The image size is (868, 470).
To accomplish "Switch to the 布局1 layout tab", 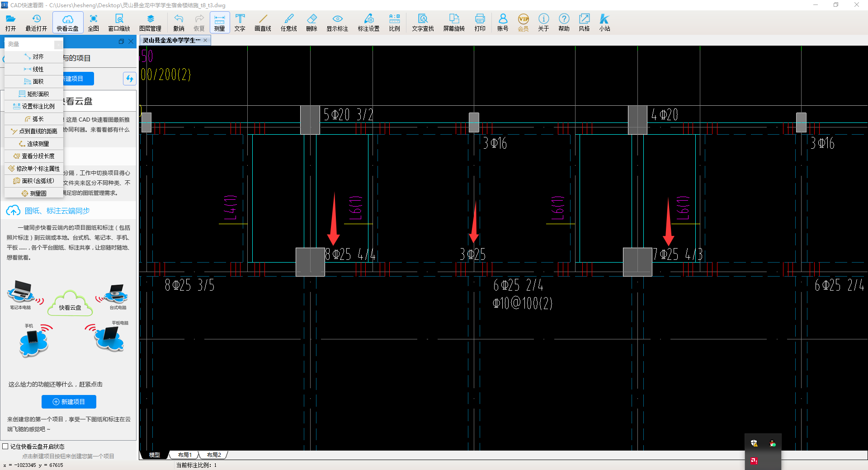I will pyautogui.click(x=184, y=455).
